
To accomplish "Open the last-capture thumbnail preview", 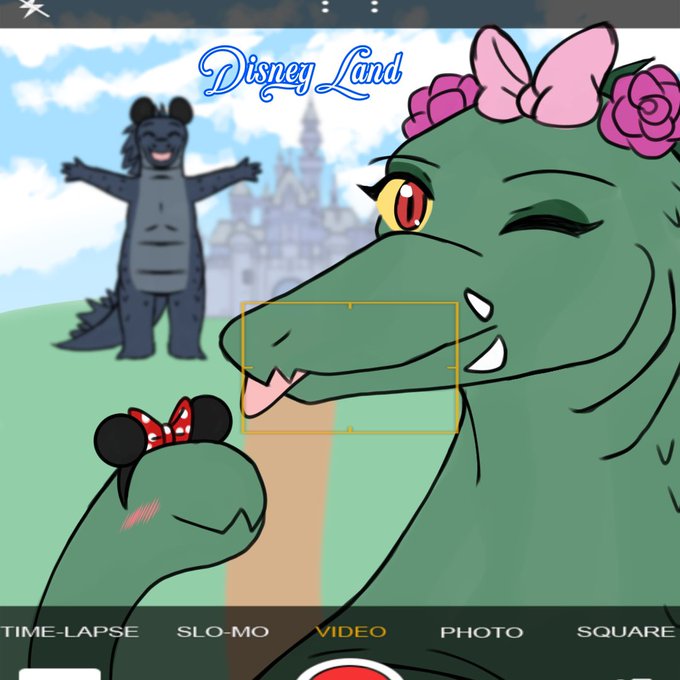I will (60, 674).
